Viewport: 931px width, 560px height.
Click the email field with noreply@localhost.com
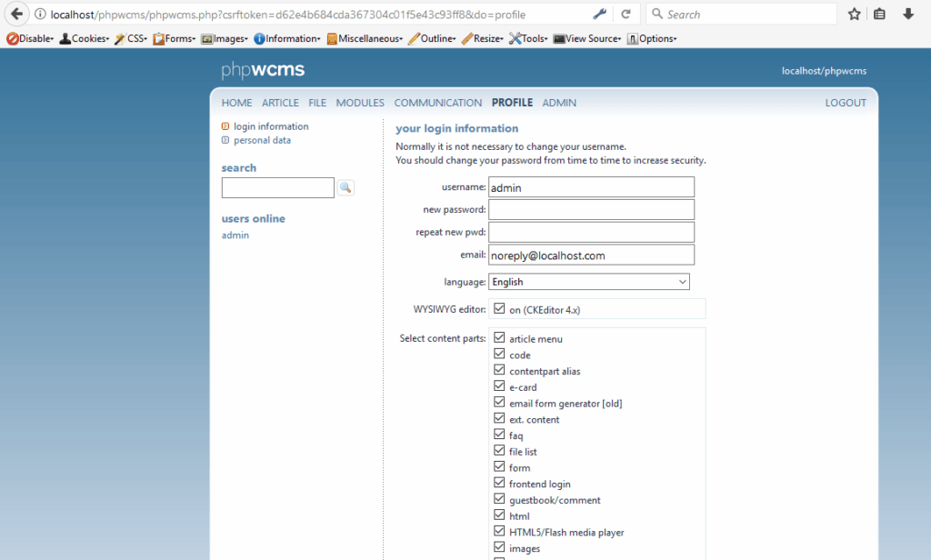(x=591, y=255)
